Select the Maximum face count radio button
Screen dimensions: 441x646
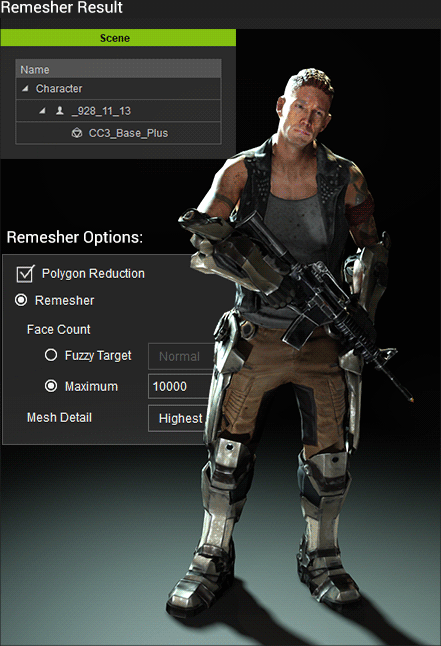pyautogui.click(x=51, y=386)
